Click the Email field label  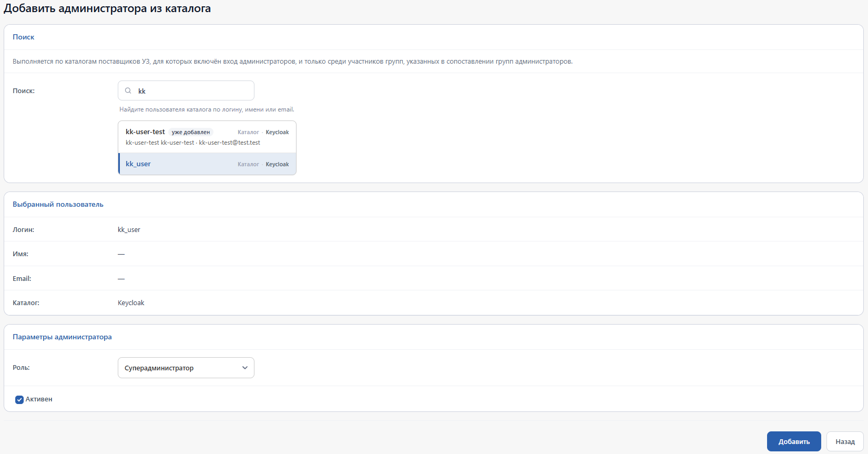[22, 278]
